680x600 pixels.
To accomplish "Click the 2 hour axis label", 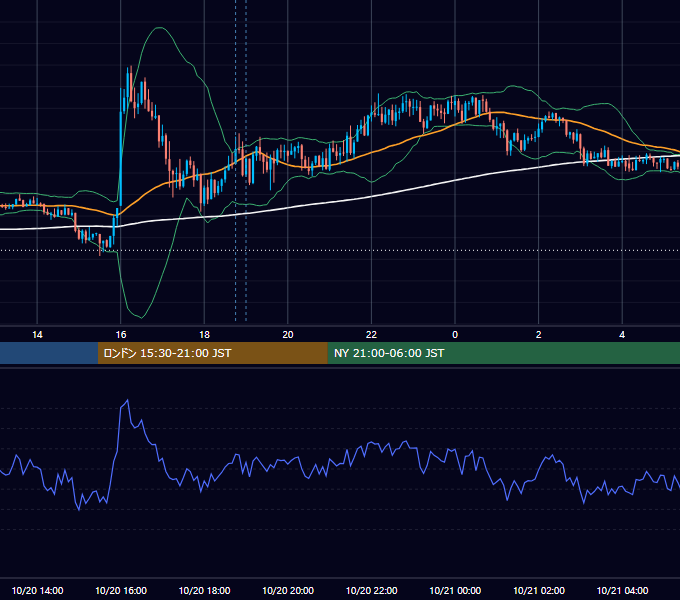I will [539, 335].
